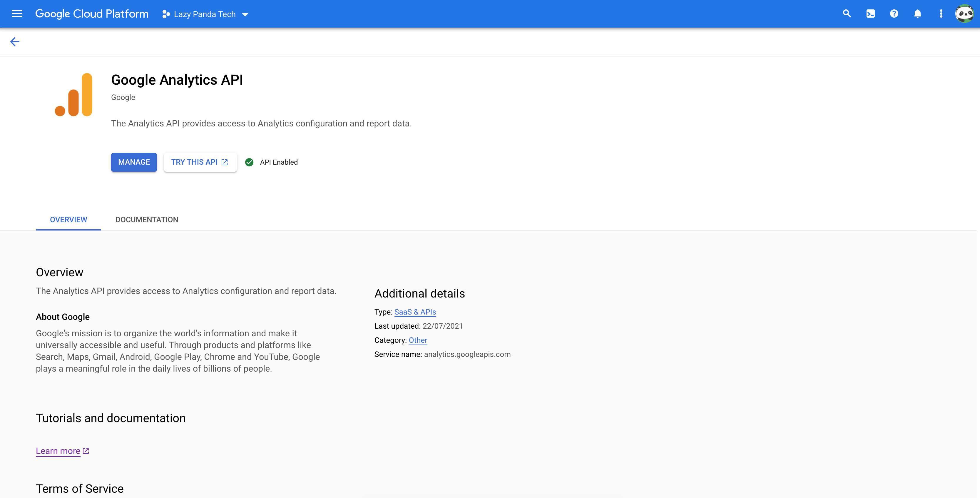The width and height of the screenshot is (980, 498).
Task: Click the Google publisher name under title
Action: point(123,97)
